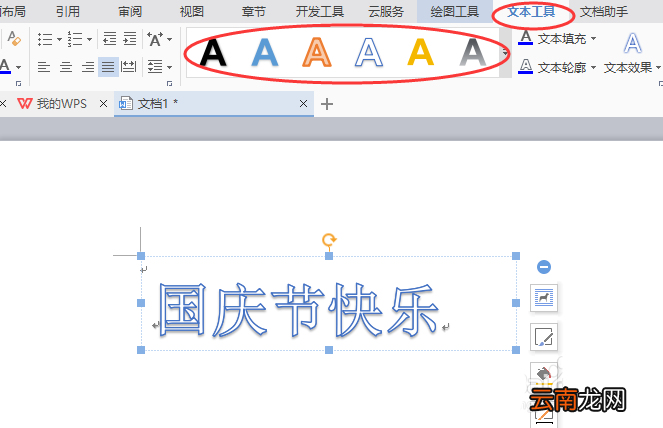663x428 pixels.
Task: Select the black art text style
Action: tap(213, 52)
